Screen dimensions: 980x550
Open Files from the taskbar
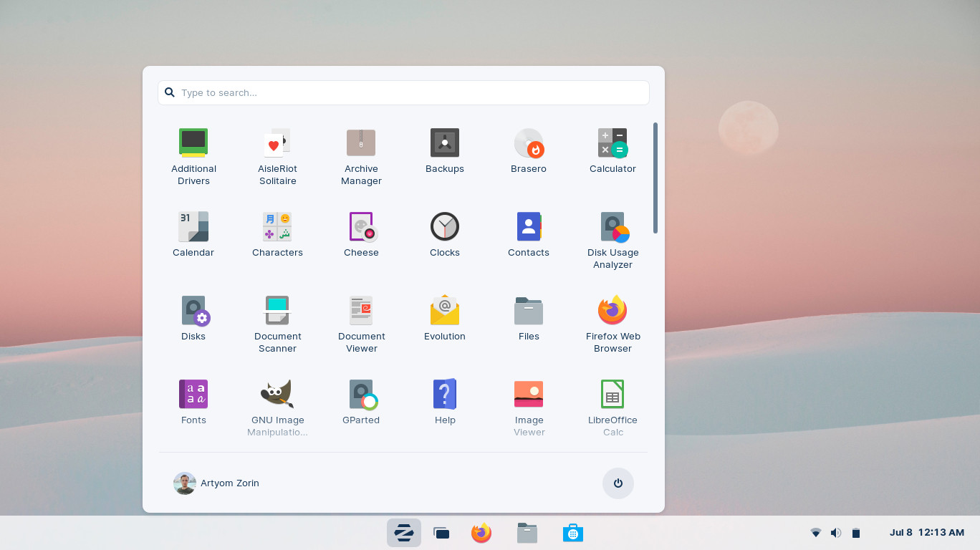pyautogui.click(x=527, y=533)
